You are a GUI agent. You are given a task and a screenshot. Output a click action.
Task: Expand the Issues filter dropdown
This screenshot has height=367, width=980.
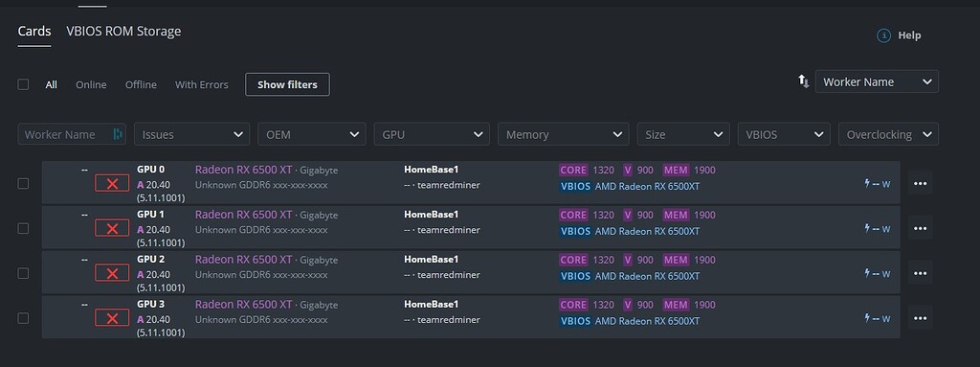(191, 134)
